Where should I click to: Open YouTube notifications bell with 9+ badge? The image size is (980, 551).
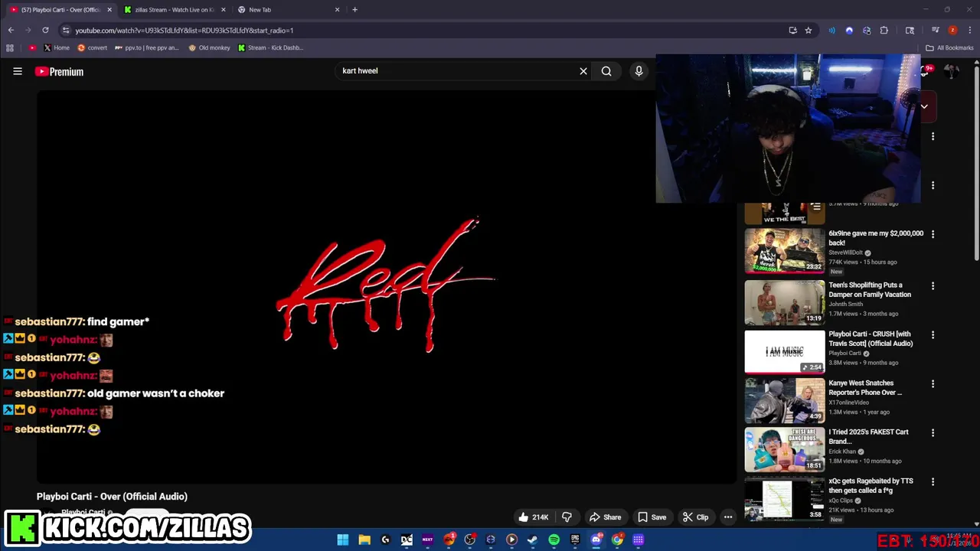924,71
